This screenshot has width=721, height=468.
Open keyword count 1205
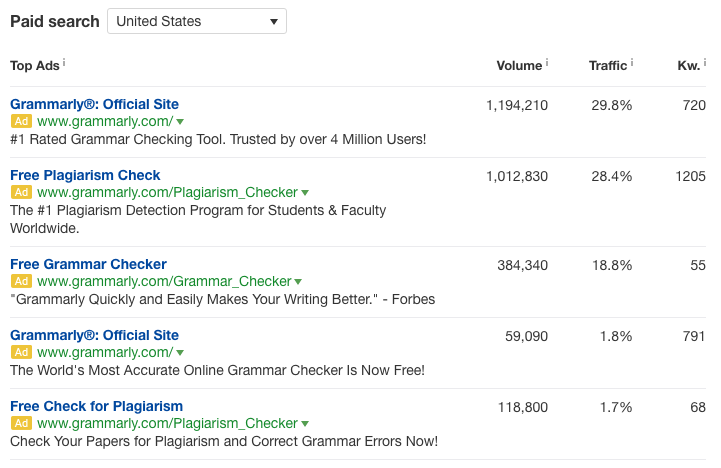[690, 176]
